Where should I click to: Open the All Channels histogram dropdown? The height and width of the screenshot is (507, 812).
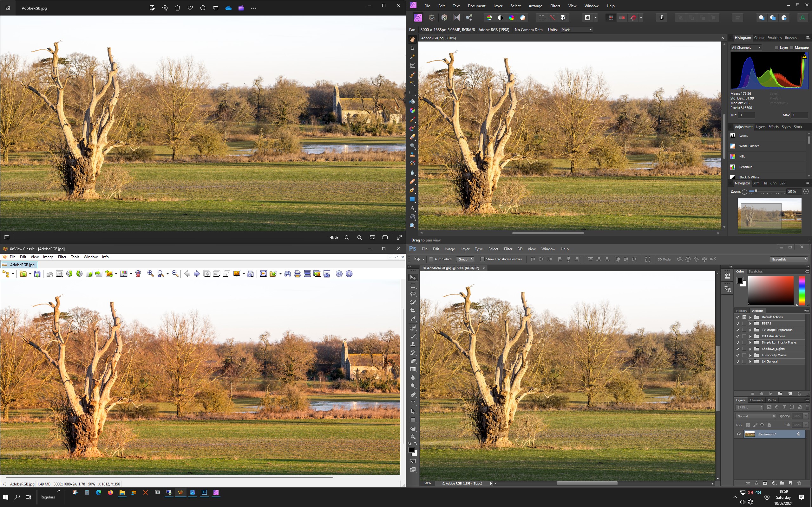(746, 48)
